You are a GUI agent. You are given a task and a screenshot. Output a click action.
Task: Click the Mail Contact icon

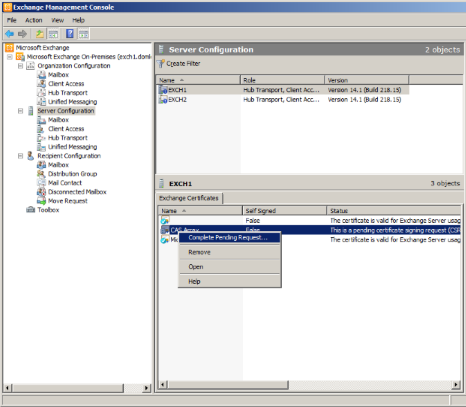[x=41, y=183]
